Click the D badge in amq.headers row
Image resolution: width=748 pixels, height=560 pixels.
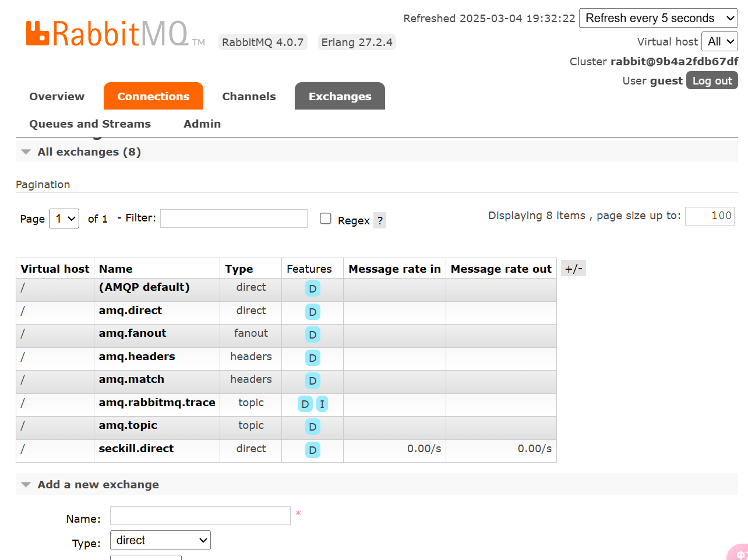click(313, 358)
